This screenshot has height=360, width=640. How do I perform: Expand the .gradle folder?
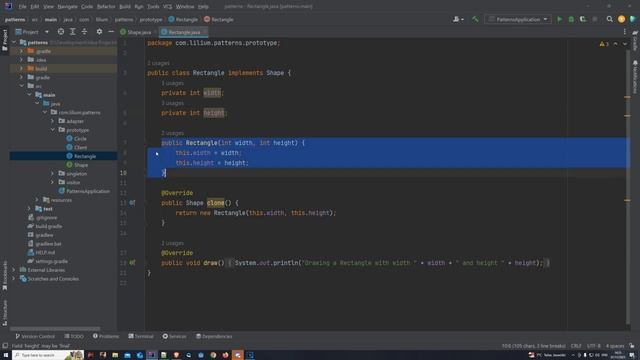(21, 51)
